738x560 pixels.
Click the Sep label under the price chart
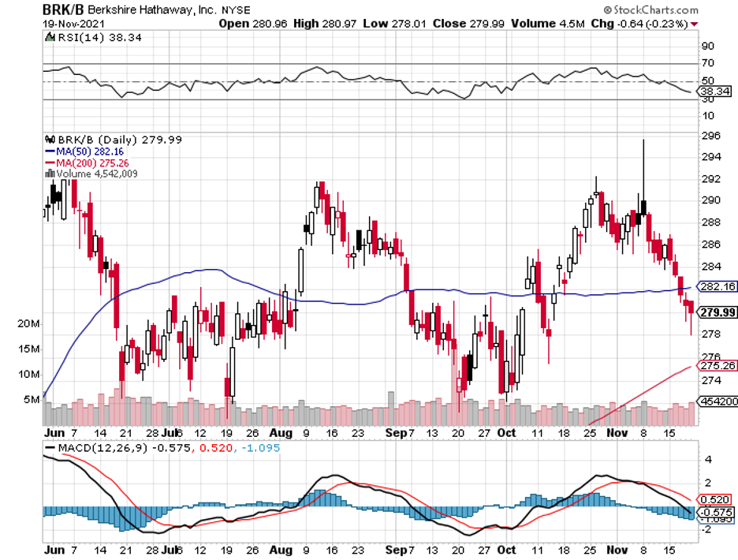(x=396, y=433)
